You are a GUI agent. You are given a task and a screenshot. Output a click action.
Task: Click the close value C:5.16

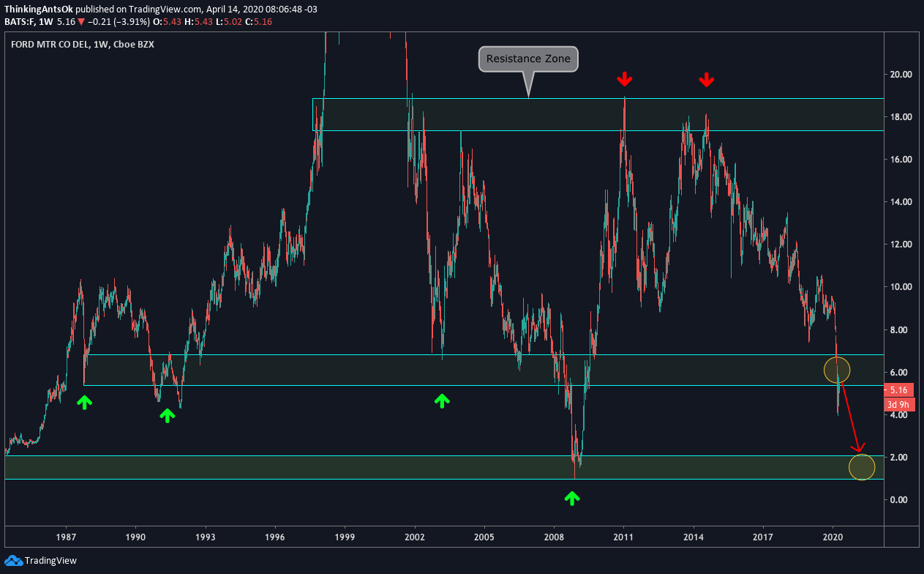[x=258, y=22]
